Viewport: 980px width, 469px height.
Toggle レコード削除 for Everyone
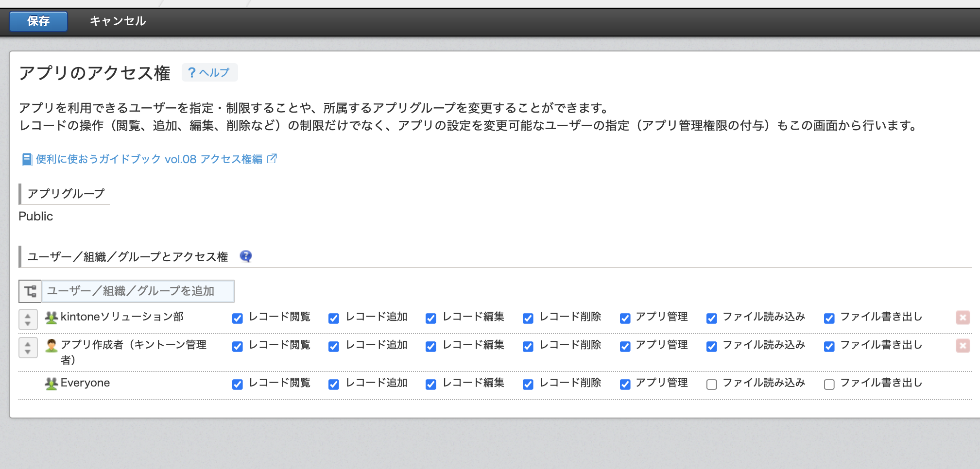pos(528,385)
